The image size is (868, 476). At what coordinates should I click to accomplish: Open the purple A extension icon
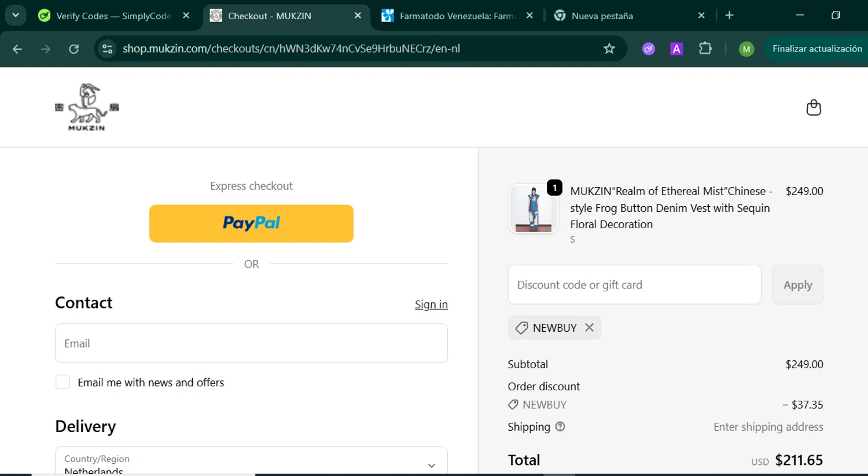tap(676, 49)
